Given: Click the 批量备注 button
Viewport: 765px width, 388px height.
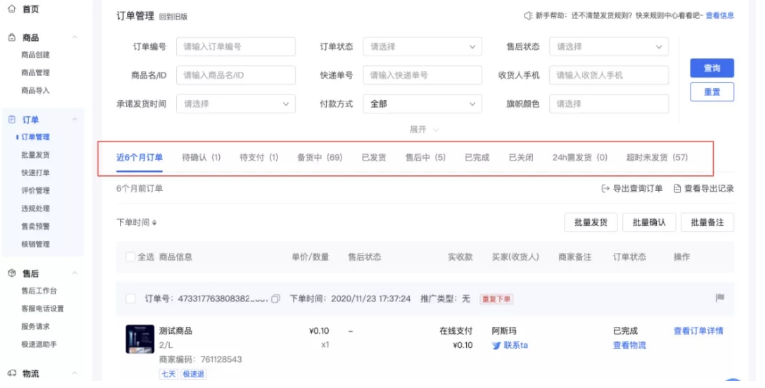Looking at the screenshot, I should click(x=707, y=222).
